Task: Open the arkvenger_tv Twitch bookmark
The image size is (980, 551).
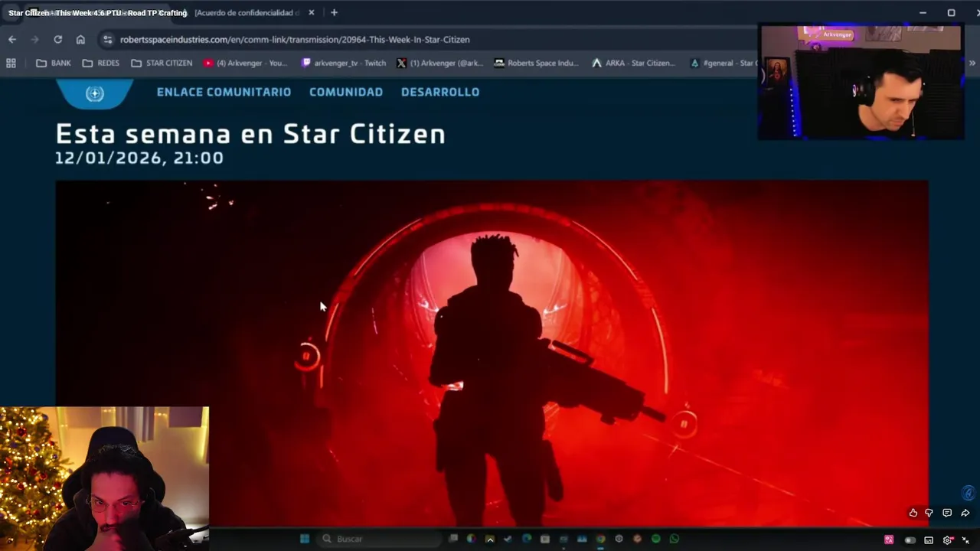Action: click(344, 63)
